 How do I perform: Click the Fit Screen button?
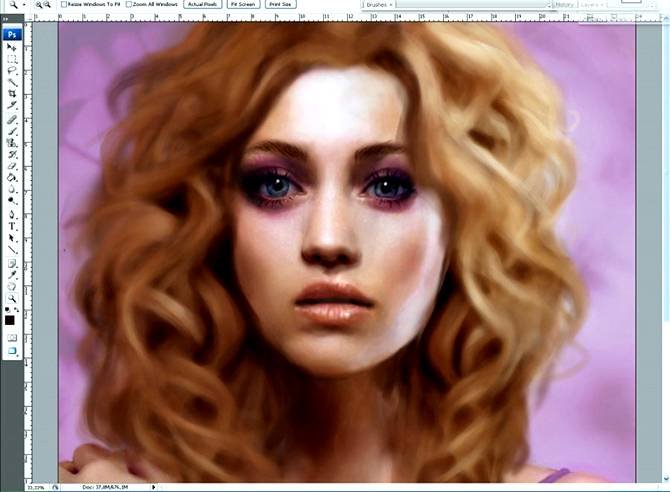pyautogui.click(x=241, y=5)
